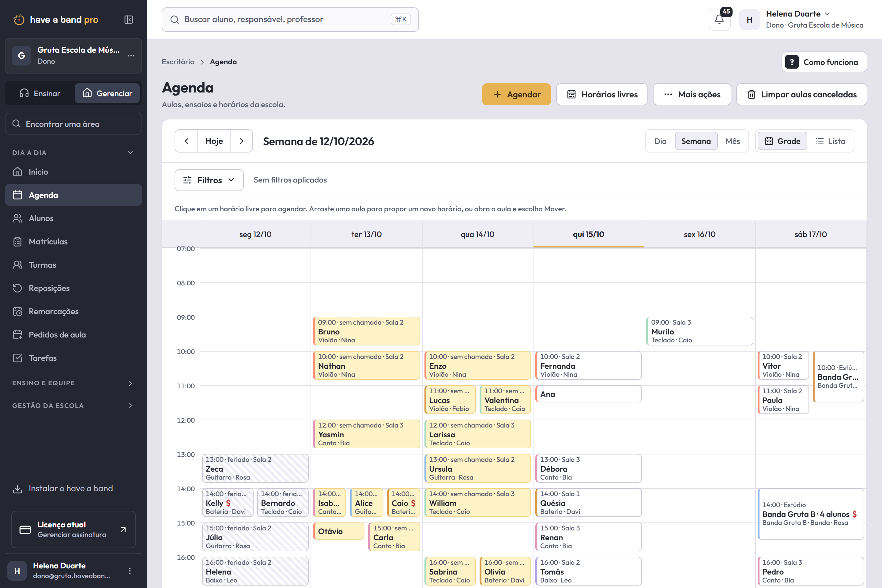The height and width of the screenshot is (588, 882).
Task: Click Como funciona help button
Action: tap(824, 62)
